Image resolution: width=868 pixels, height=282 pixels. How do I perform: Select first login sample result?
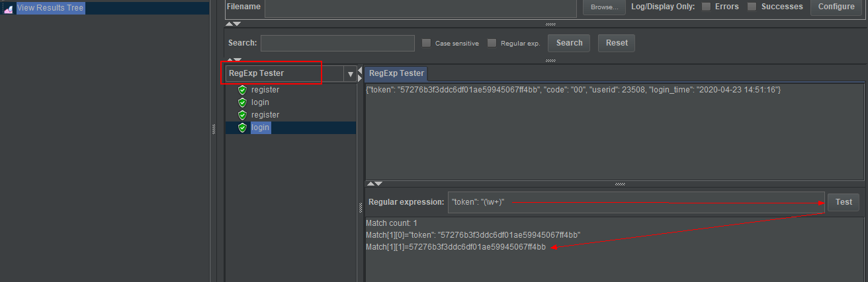(260, 102)
